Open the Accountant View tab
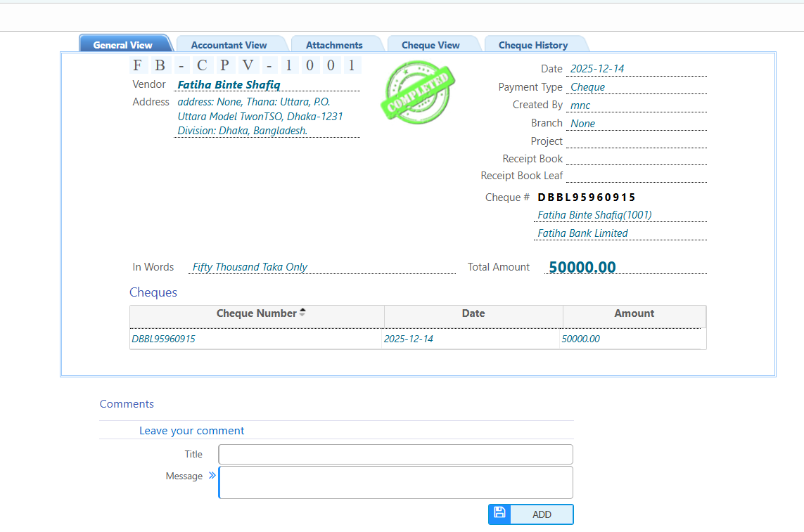The image size is (804, 532). [x=229, y=45]
